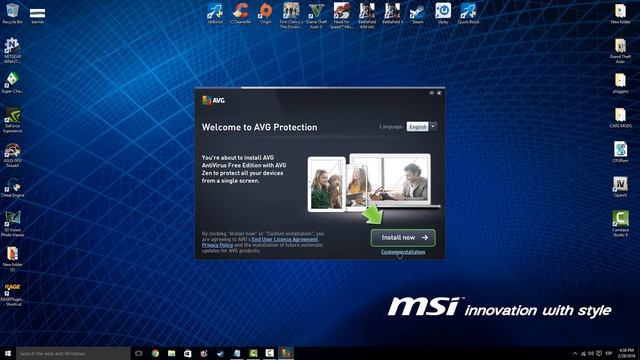Viewport: 640px width, 360px height.
Task: Launch the Origin desktop shortcut
Action: pos(266,13)
